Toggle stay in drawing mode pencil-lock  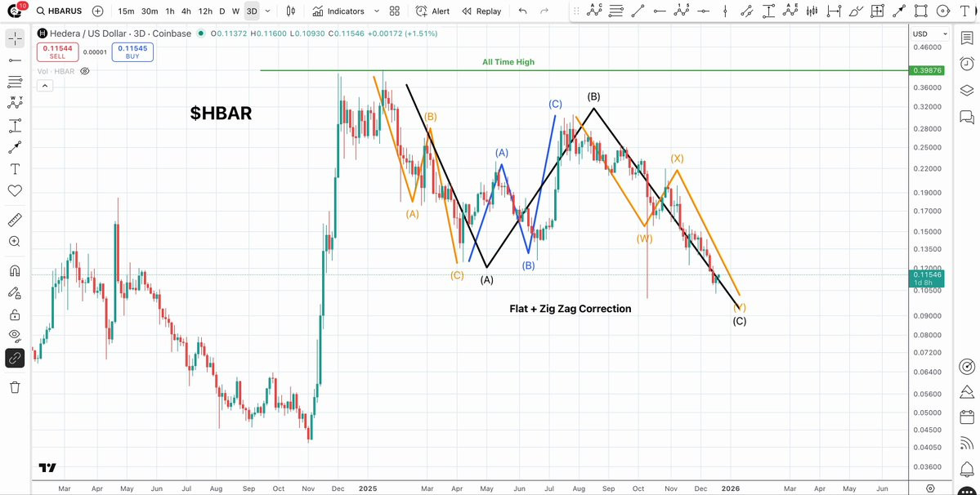click(15, 292)
